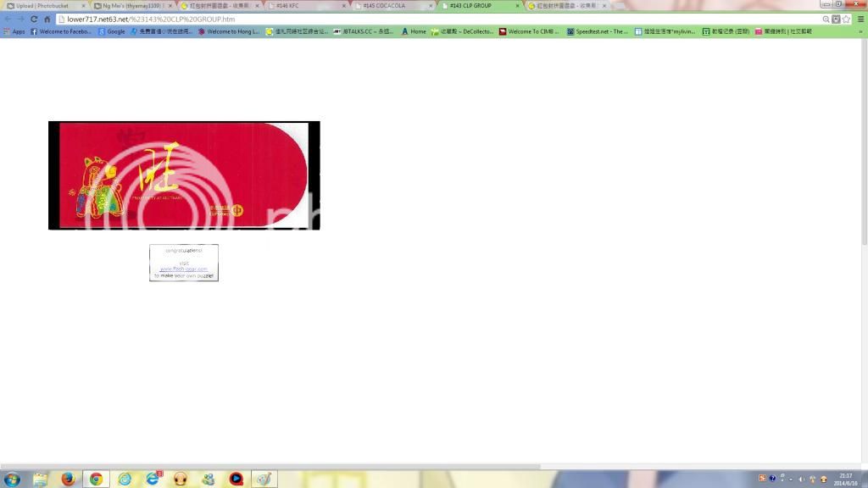
Task: Switch to the Upload | Photobucket tab
Action: [42, 6]
